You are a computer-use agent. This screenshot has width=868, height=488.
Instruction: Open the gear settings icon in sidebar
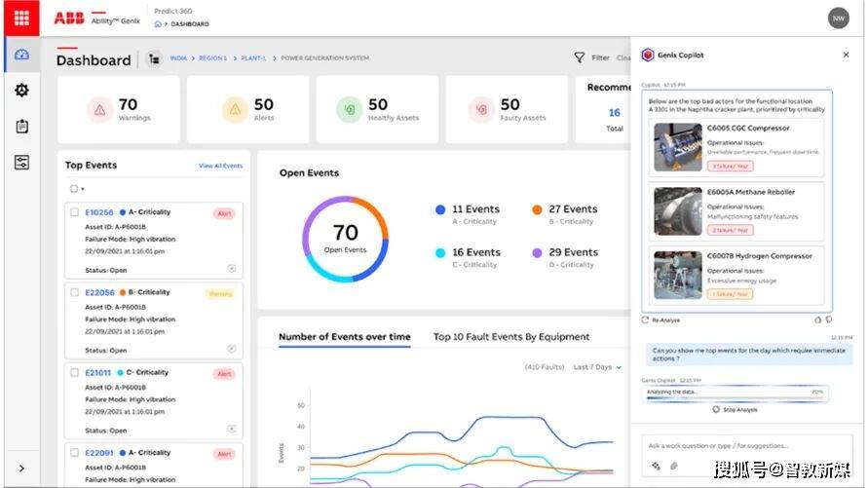click(21, 91)
